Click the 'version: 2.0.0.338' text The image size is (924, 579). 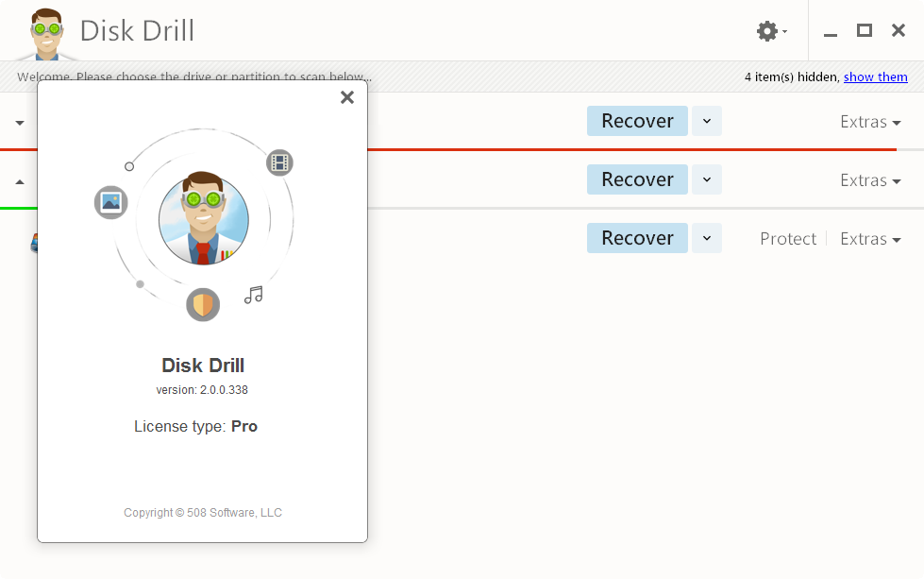tap(202, 390)
